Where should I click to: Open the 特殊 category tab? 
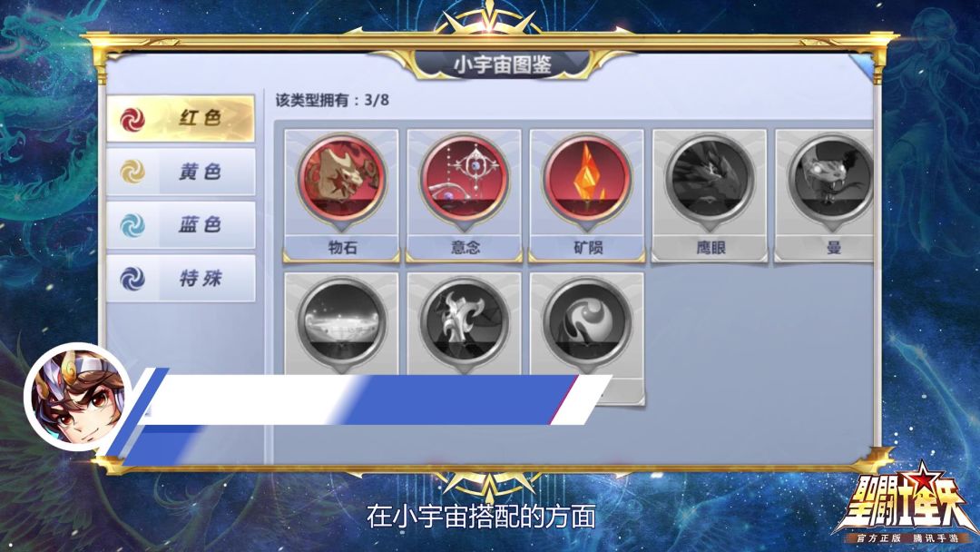[x=181, y=278]
